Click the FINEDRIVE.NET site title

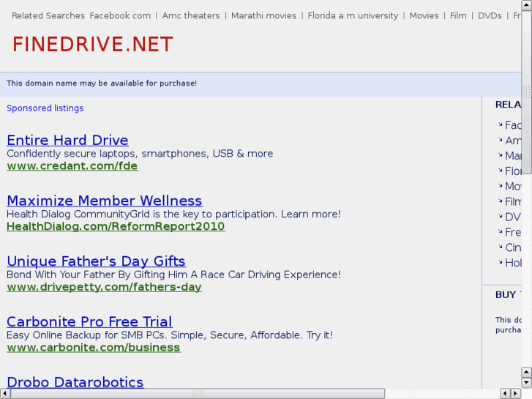point(93,44)
